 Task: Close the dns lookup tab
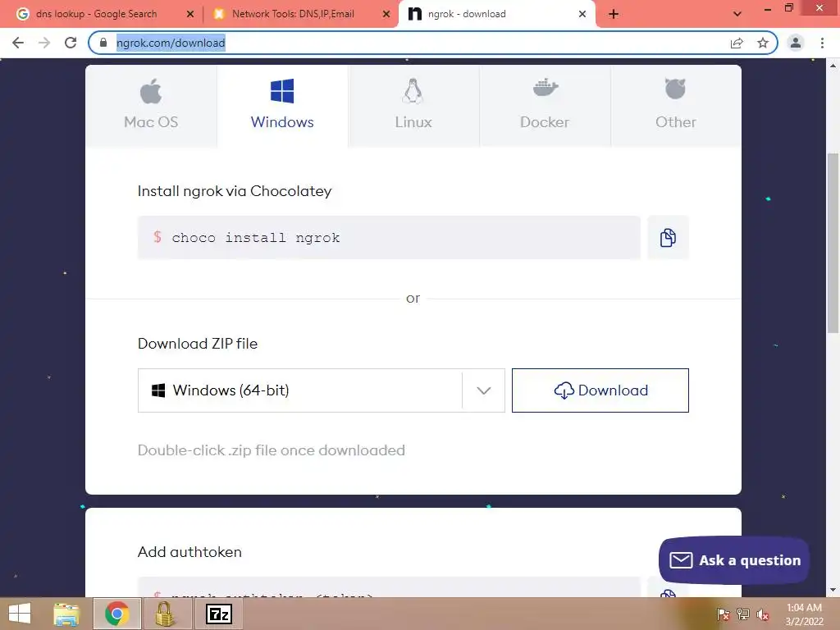pos(190,14)
